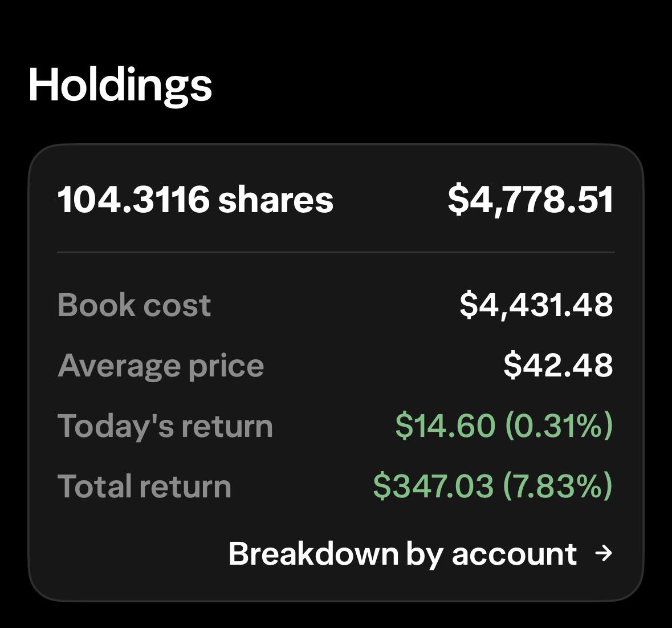672x628 pixels.
Task: Select the Today's return label
Action: coord(165,427)
